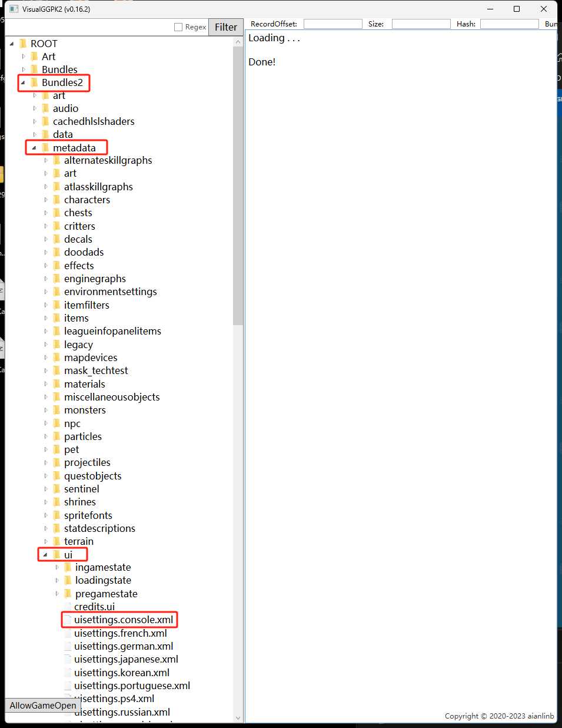This screenshot has height=728, width=562.
Task: Click the uisettings.console.xml file icon
Action: pos(67,620)
